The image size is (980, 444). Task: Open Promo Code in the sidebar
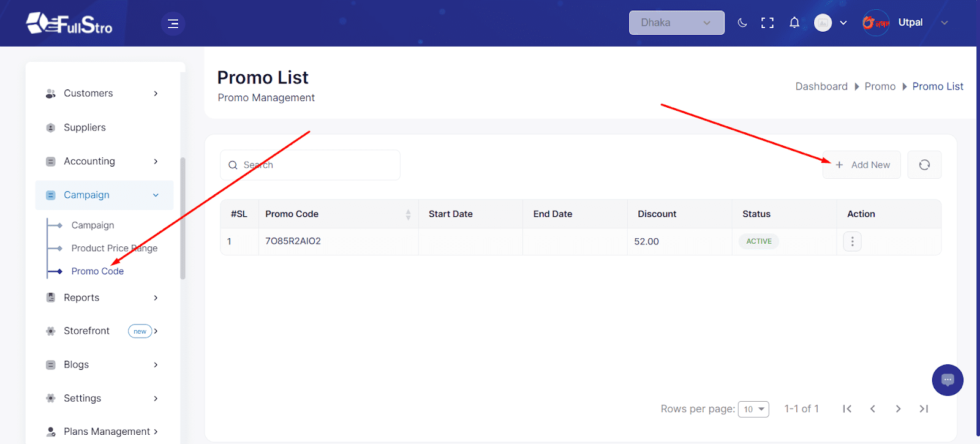click(x=97, y=271)
